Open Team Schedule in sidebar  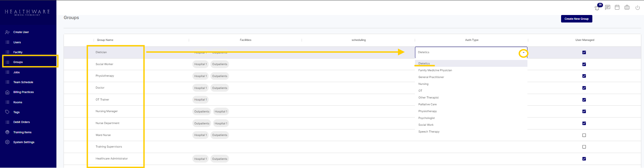[23, 82]
